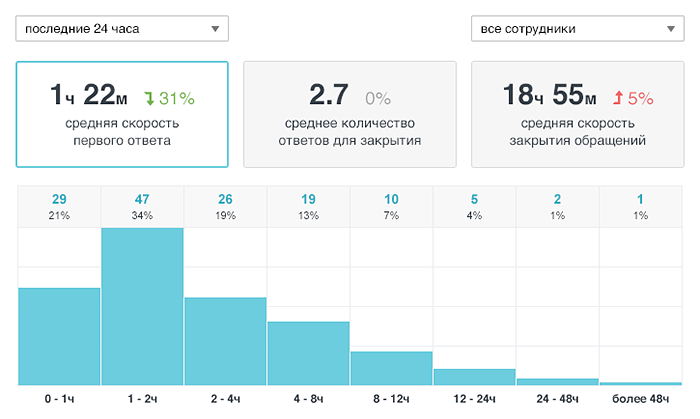Click the histogram bar for 8 - 12ч

coord(392,368)
